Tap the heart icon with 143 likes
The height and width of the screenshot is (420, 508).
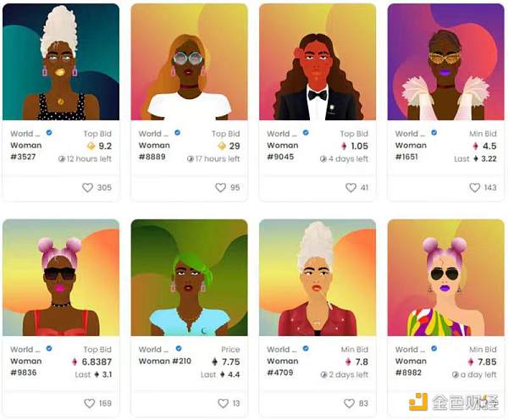pyautogui.click(x=475, y=187)
